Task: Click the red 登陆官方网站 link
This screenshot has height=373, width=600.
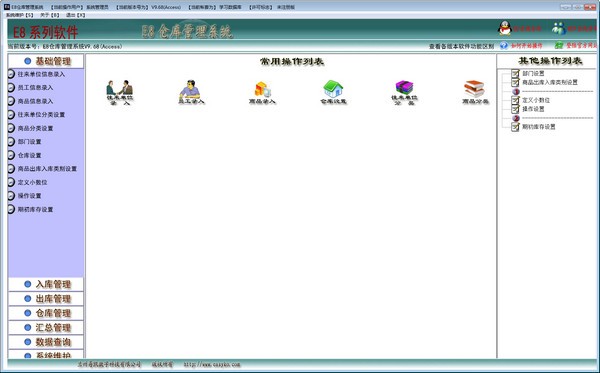Action: click(581, 46)
